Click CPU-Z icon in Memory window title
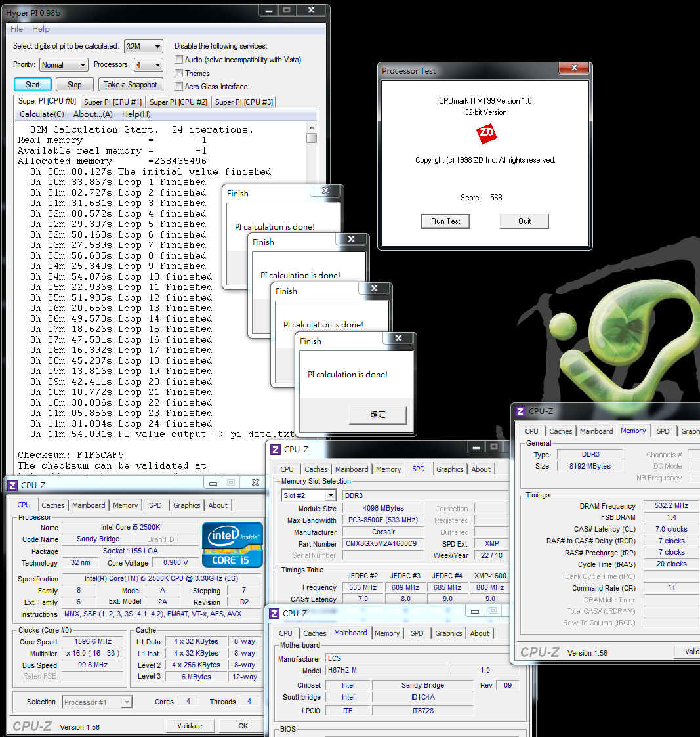700x737 pixels. point(520,411)
